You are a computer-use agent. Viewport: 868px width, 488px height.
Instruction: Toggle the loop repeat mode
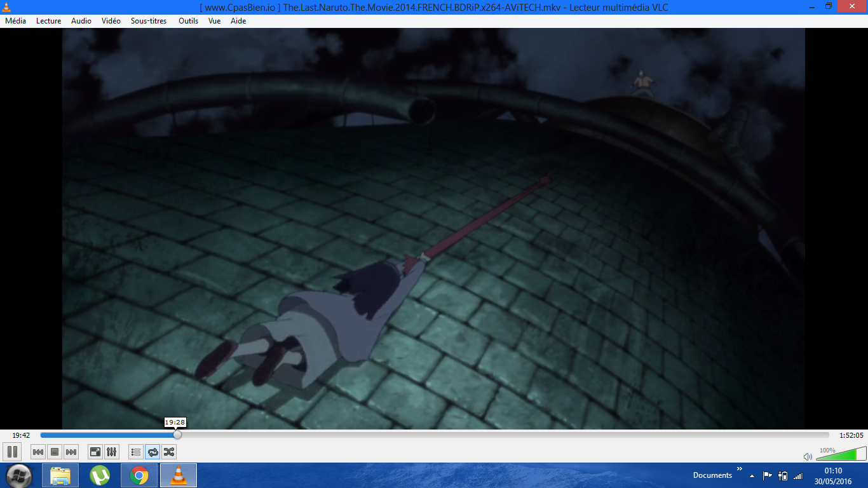(x=153, y=452)
